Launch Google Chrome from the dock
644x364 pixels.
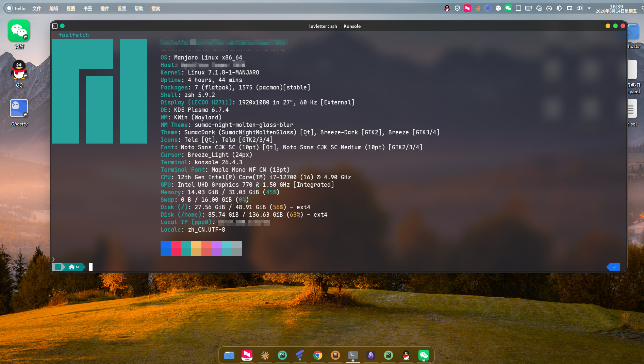point(318,355)
